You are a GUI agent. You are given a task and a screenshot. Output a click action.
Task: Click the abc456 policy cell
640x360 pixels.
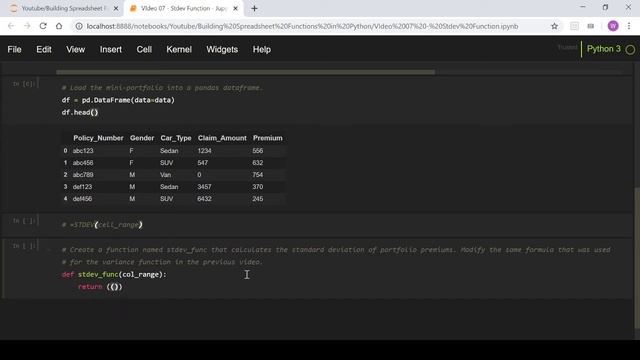83,162
